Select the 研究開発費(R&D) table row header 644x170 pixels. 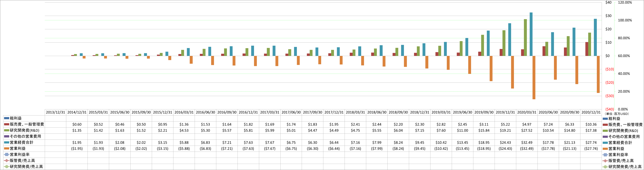tap(24, 130)
